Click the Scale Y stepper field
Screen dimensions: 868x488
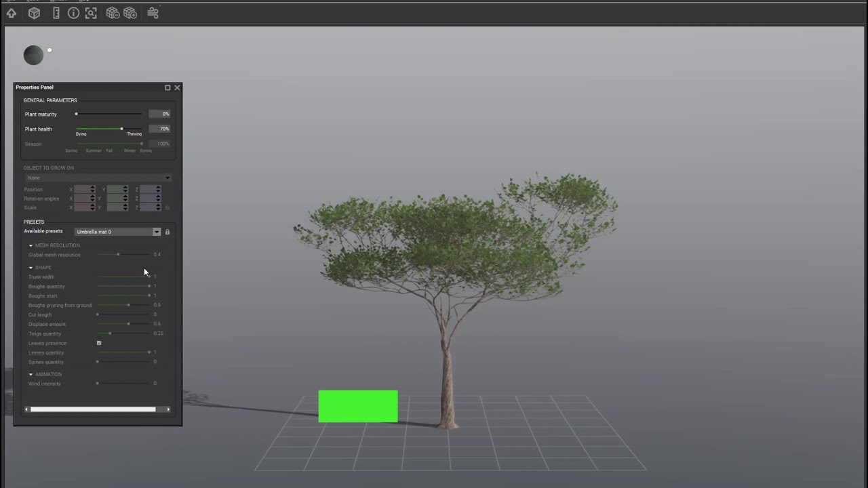pyautogui.click(x=117, y=207)
